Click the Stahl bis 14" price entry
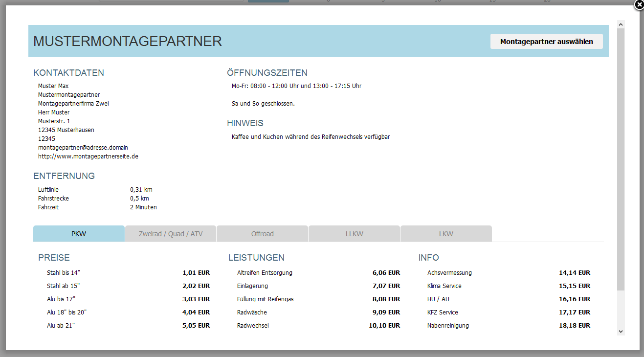Viewport: 644px width, 357px height. (63, 272)
